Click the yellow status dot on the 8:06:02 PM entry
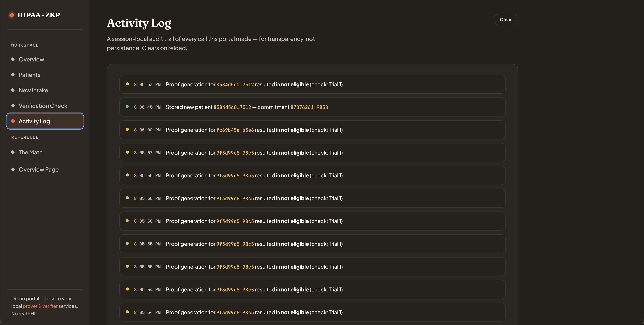This screenshot has width=644, height=325. coord(127,129)
